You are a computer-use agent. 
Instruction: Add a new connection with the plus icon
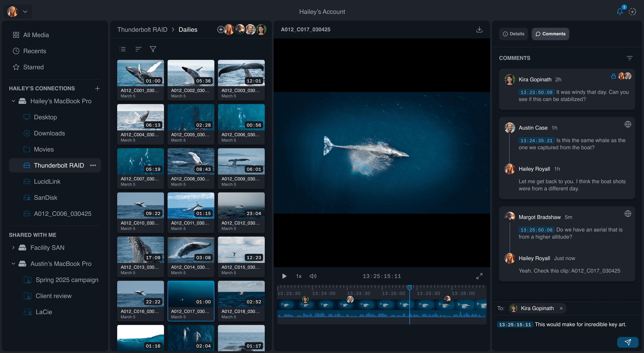[x=97, y=88]
